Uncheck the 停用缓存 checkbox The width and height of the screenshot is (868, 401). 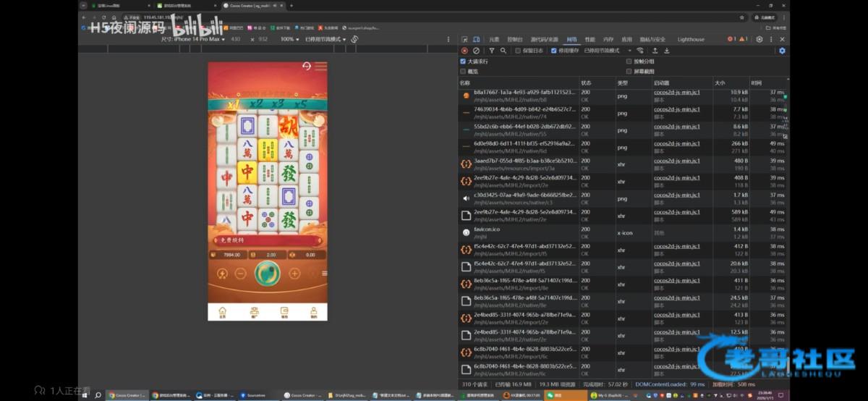pyautogui.click(x=553, y=51)
